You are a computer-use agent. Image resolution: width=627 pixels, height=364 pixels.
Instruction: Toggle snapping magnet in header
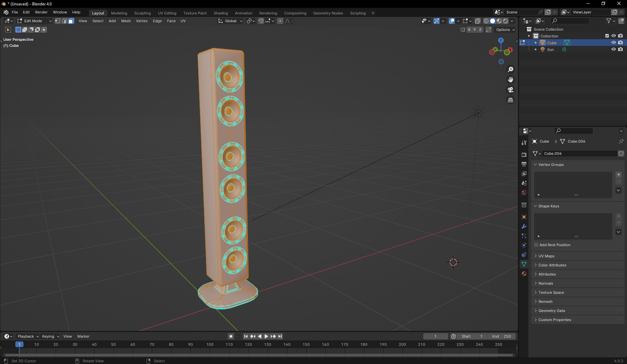261,21
